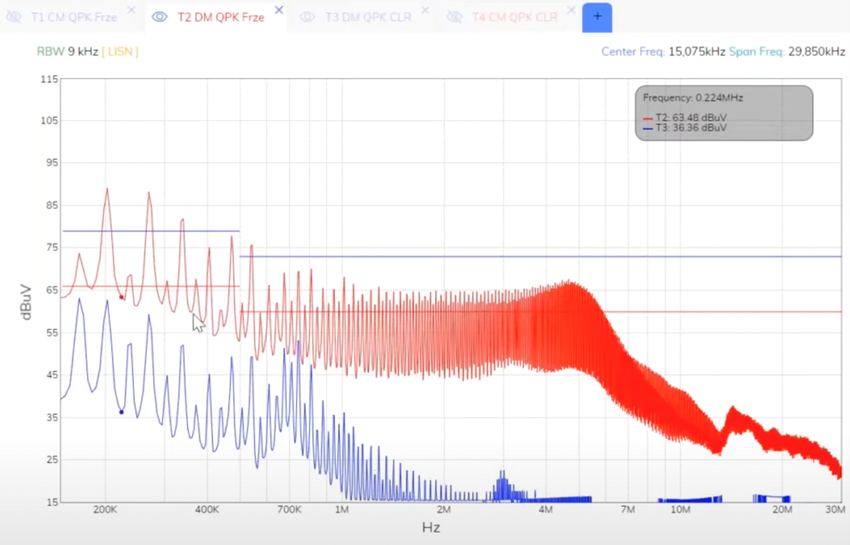Close the T1 CM QPK Frze trace tab
This screenshot has width=850, height=545.
(131, 10)
